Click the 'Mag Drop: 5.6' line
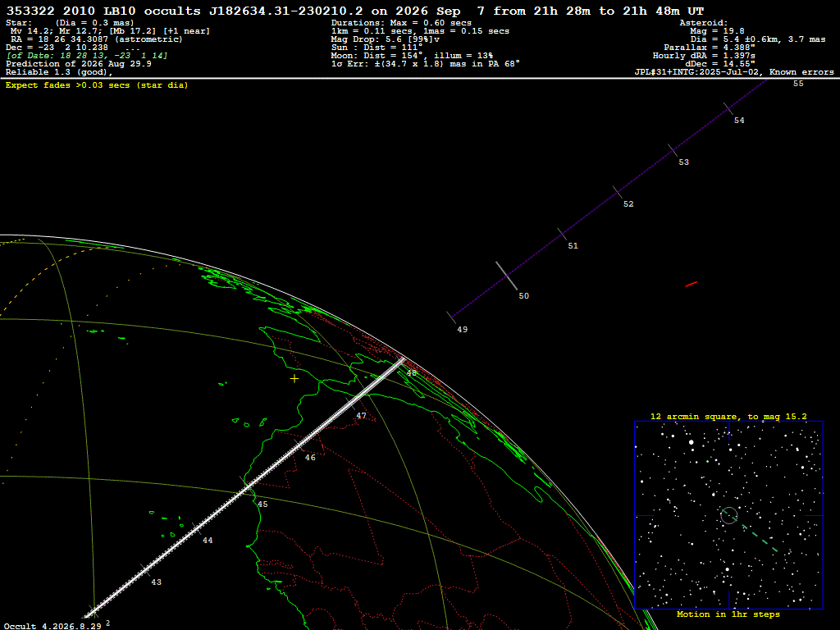840x630 pixels. click(386, 39)
